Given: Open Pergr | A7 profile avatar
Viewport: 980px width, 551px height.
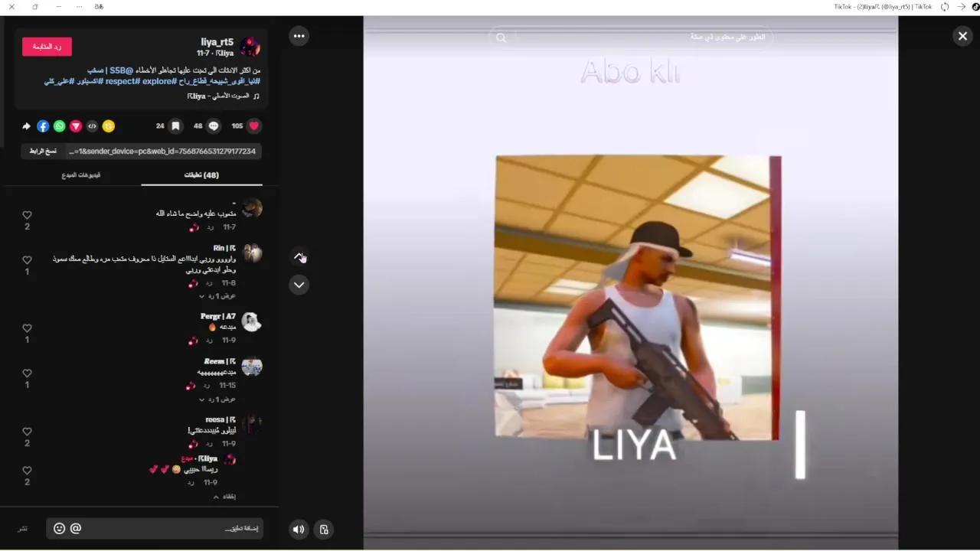Looking at the screenshot, I should pos(252,321).
